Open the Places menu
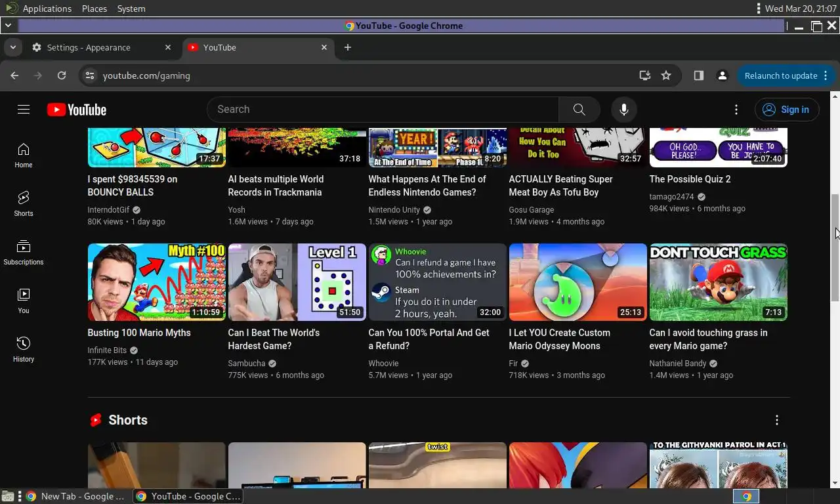Viewport: 840px width, 504px height. pyautogui.click(x=94, y=9)
